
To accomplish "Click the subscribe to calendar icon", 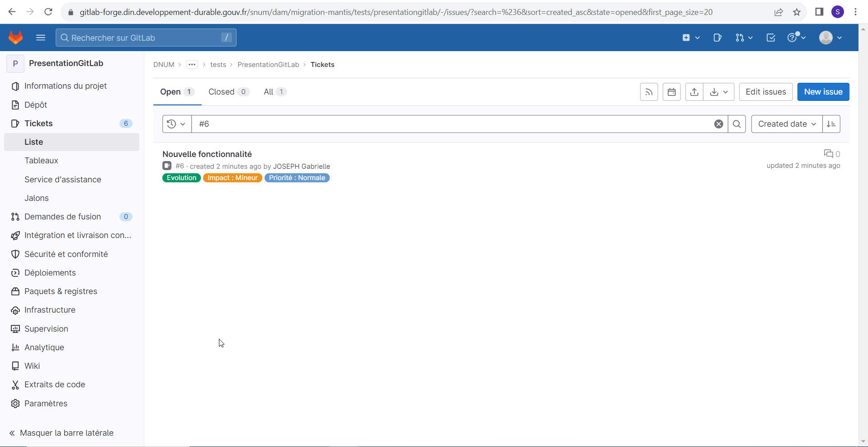I will [x=671, y=92].
